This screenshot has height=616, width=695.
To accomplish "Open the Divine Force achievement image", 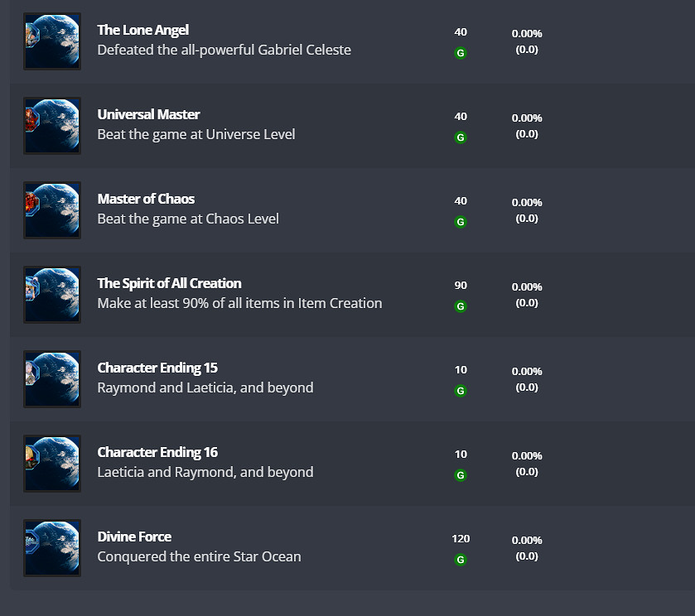I will [x=52, y=548].
